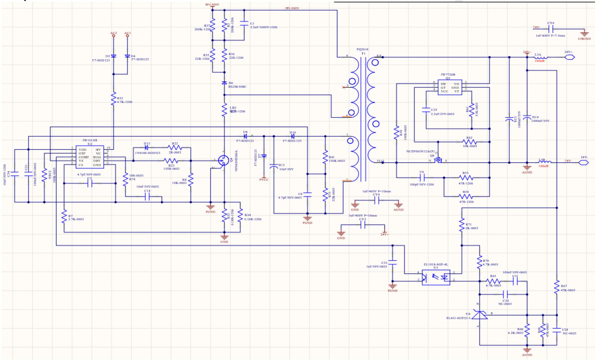Select the R53 47R-1206 resistor
Image resolution: width=597 pixels, height=364 pixels.
(466, 178)
